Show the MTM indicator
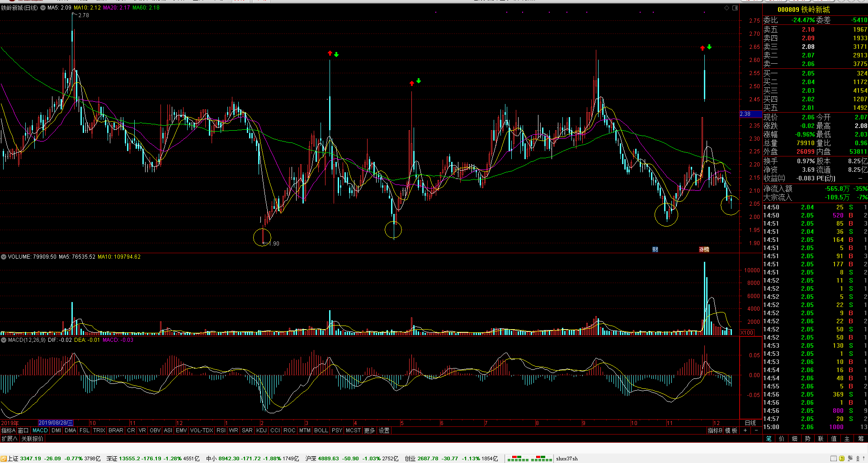The image size is (868, 463). [305, 430]
